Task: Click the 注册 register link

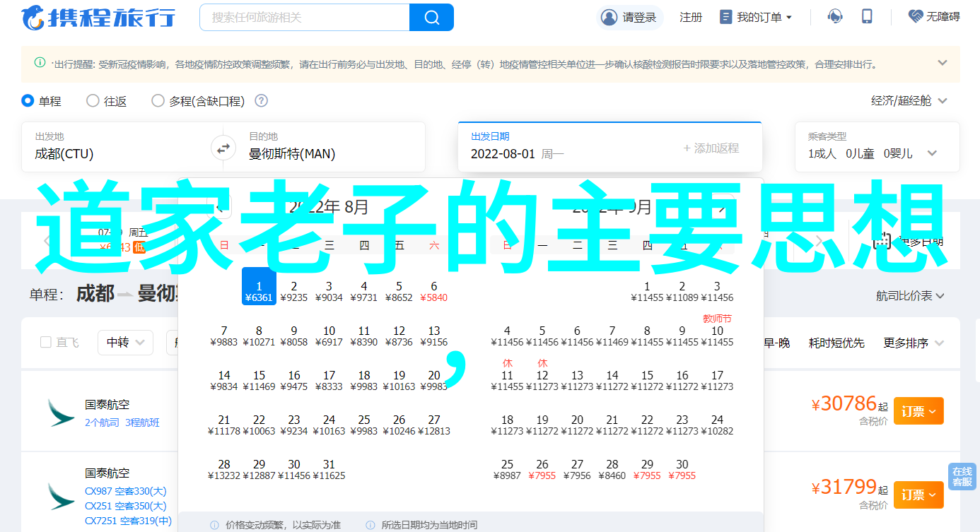Action: 691,17
